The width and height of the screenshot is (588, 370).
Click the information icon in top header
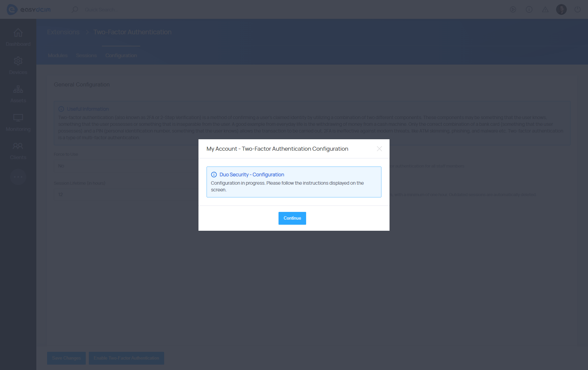529,9
